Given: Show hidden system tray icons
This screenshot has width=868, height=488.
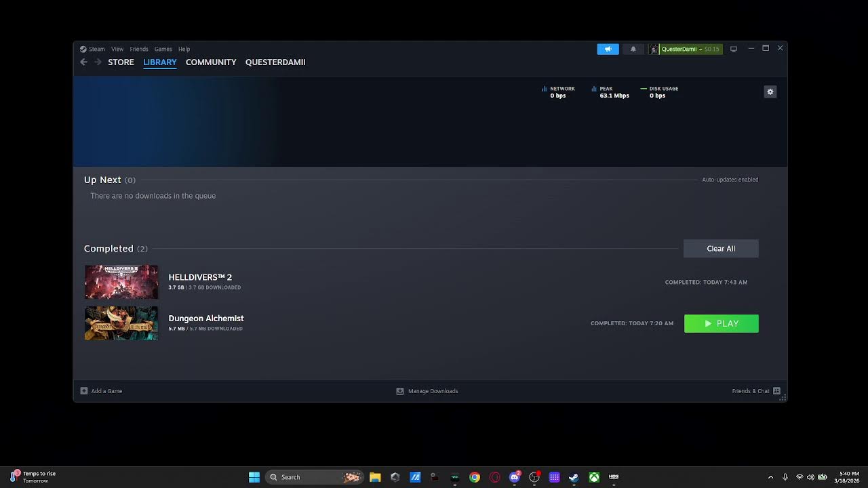Looking at the screenshot, I should [x=770, y=477].
